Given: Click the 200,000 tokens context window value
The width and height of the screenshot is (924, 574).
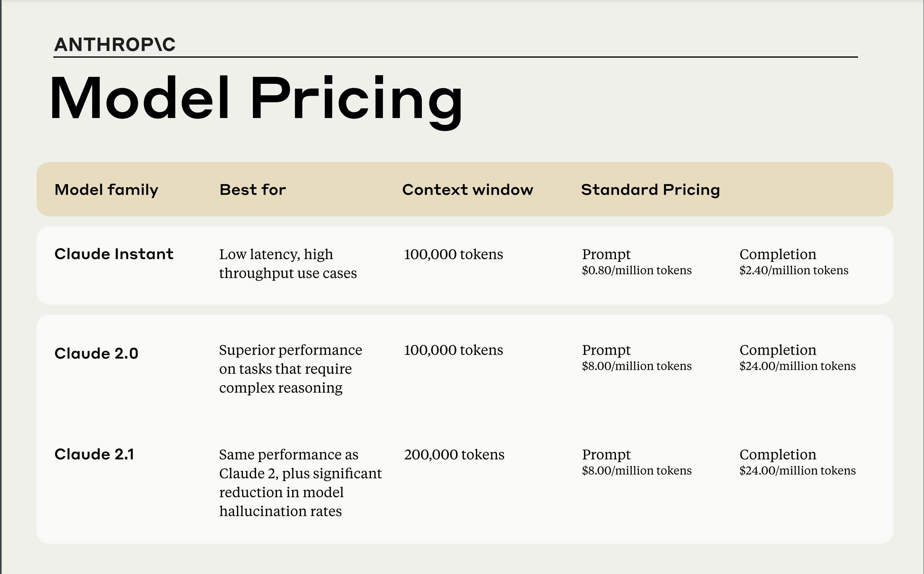Looking at the screenshot, I should (x=454, y=454).
